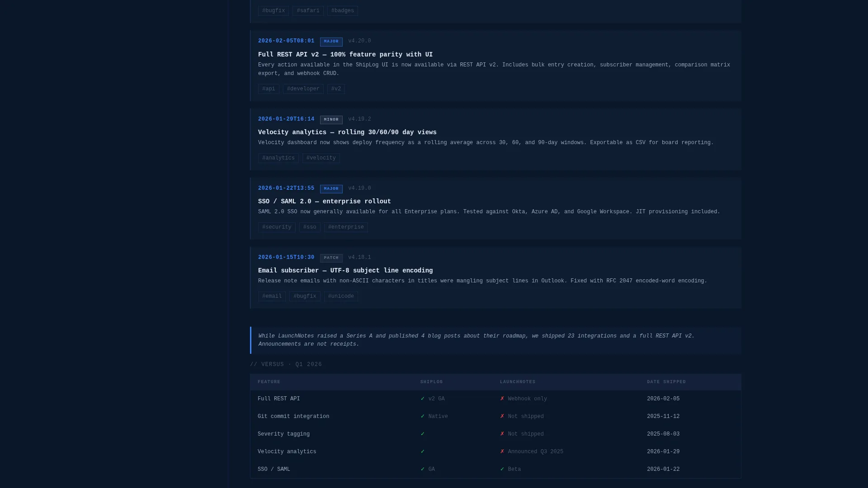Click the PATCH badge for v4.18.1
This screenshot has height=488, width=868.
[x=331, y=258]
